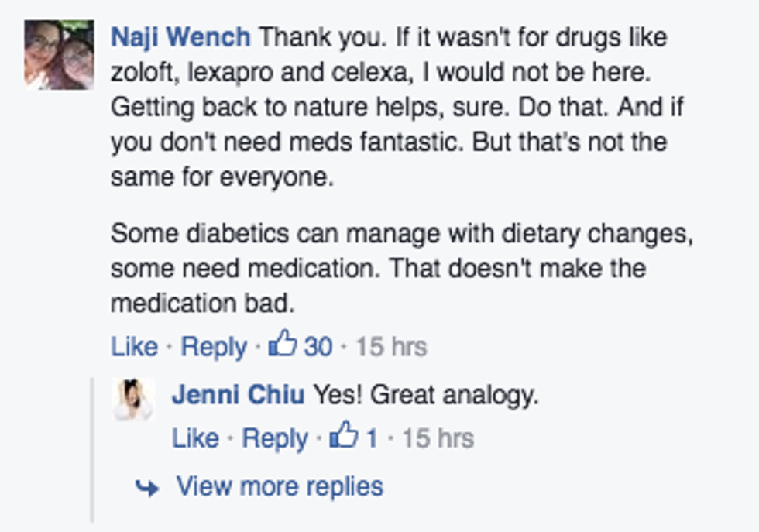This screenshot has height=532, width=759.
Task: Click the comment text starting "Thank you"
Action: point(387,106)
